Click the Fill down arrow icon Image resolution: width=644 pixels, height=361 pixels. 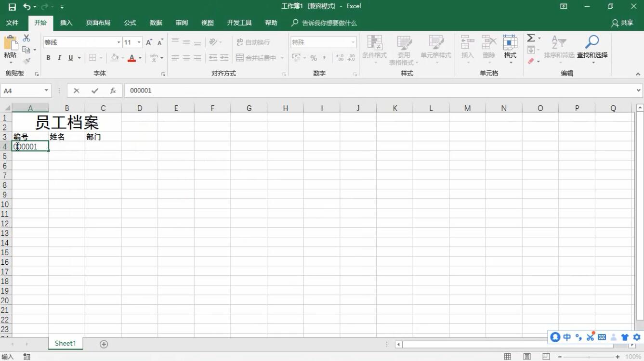coord(531,50)
